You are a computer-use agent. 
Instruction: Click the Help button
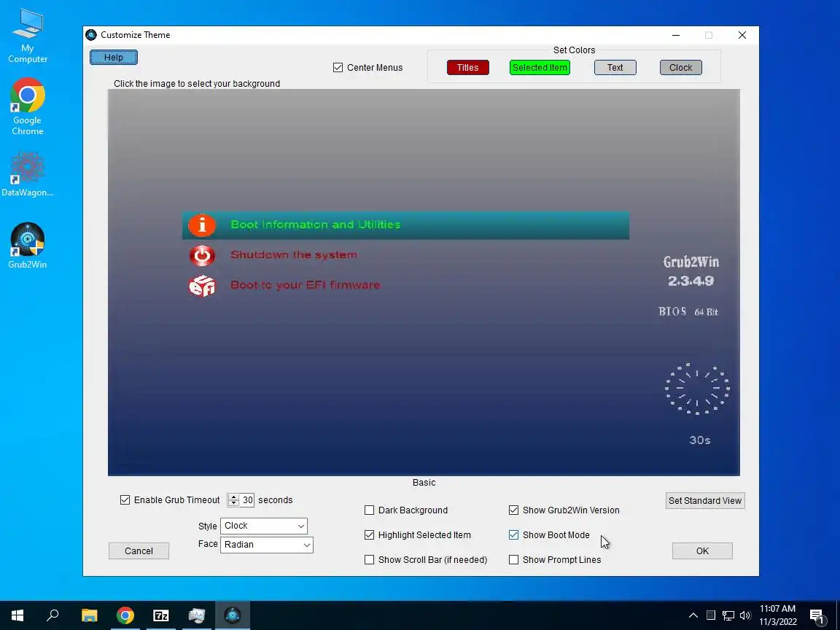tap(114, 58)
